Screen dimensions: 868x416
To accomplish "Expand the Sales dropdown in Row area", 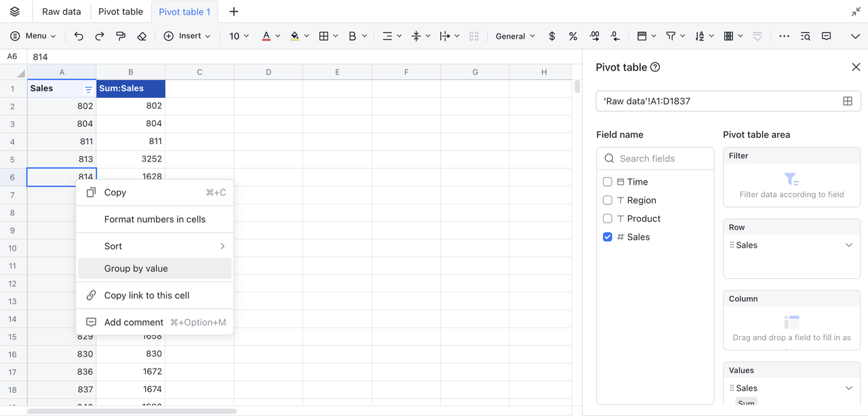I will coord(848,245).
